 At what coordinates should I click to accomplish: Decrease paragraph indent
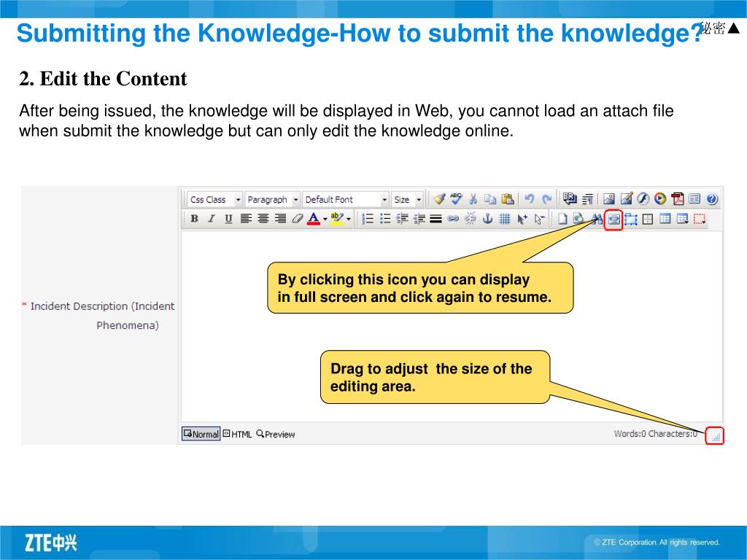click(419, 219)
